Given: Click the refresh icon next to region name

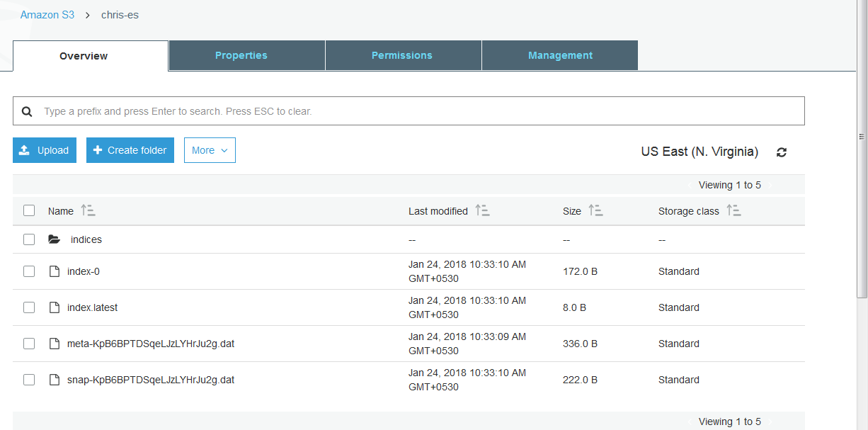Looking at the screenshot, I should point(781,152).
